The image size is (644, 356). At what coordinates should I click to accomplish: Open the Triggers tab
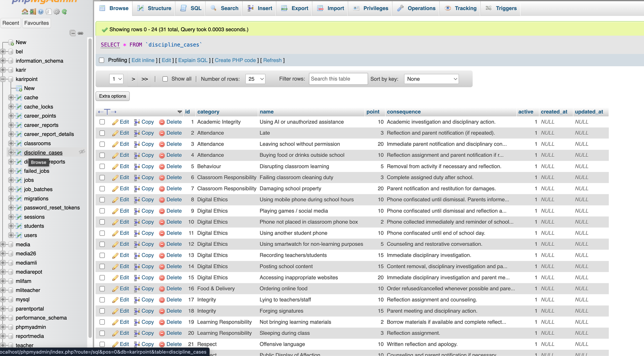(501, 8)
